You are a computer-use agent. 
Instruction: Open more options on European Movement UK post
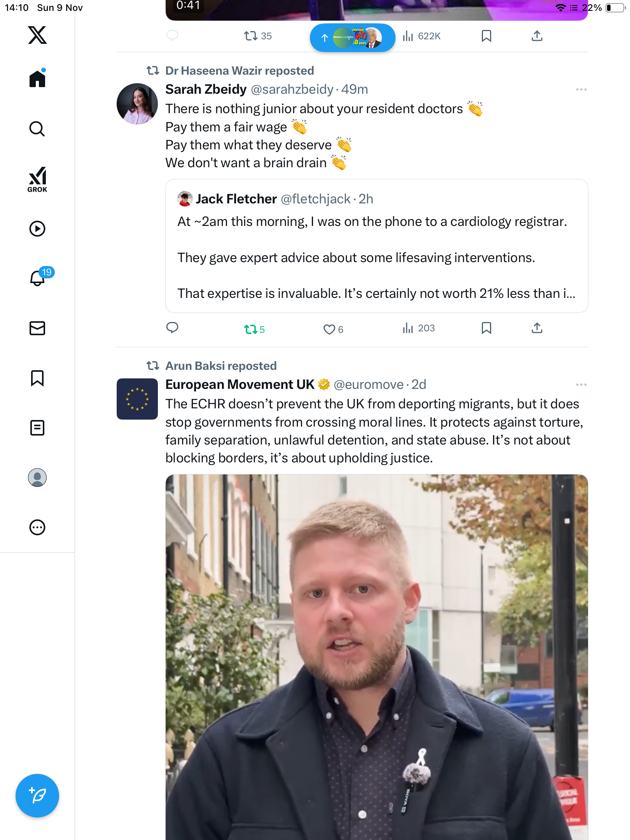(581, 385)
